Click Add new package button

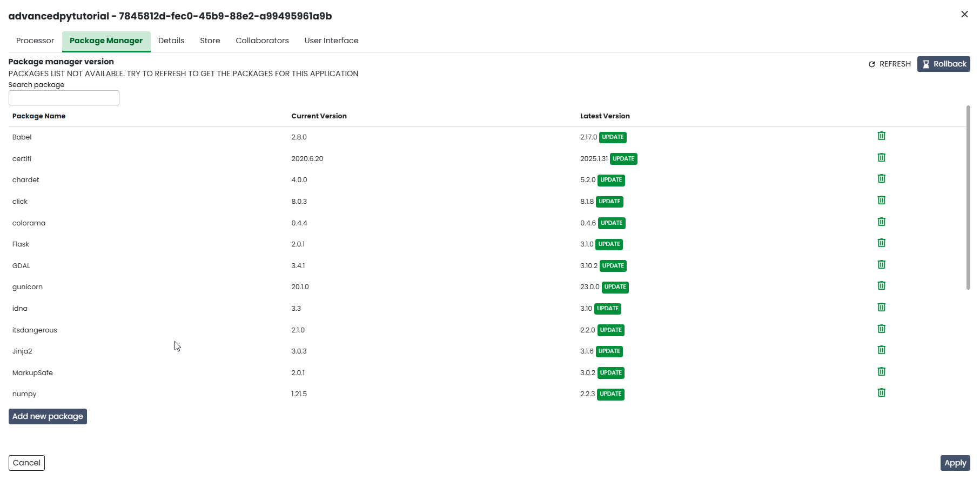click(x=48, y=416)
